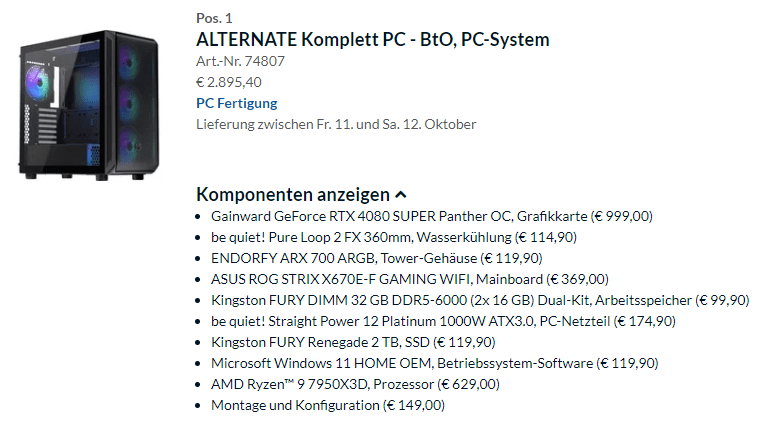Click ASUS ROG STRIX X670E-F mainboard item
This screenshot has width=775, height=432.
pos(410,279)
